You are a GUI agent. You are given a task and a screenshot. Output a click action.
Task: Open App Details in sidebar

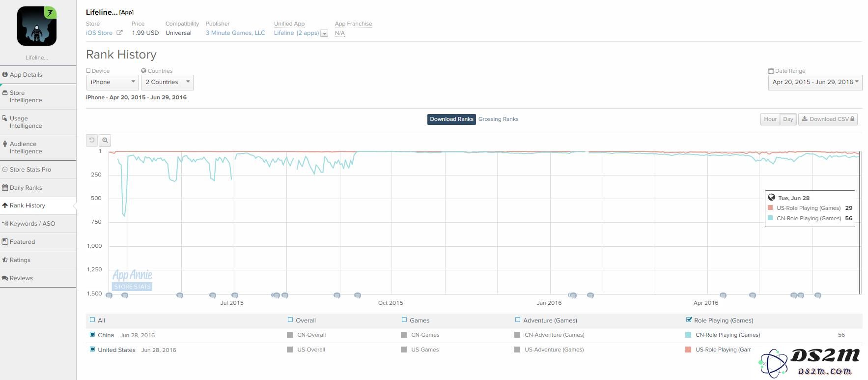[38, 75]
